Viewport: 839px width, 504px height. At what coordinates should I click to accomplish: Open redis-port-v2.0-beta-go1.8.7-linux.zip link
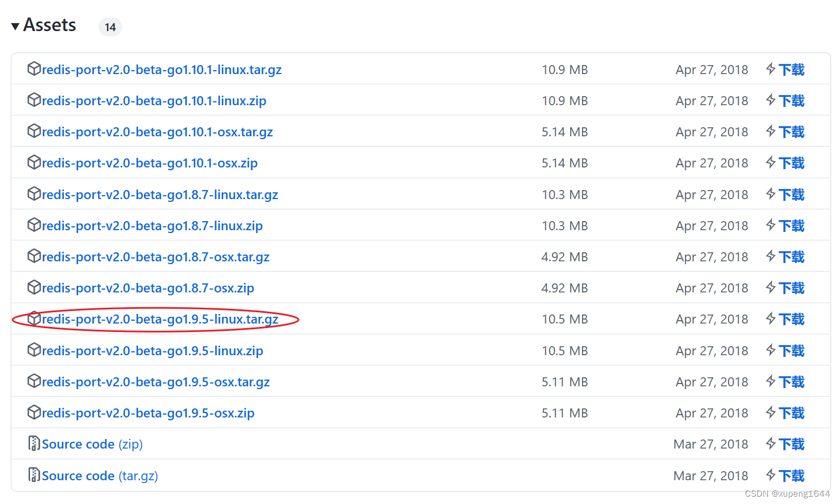point(152,226)
